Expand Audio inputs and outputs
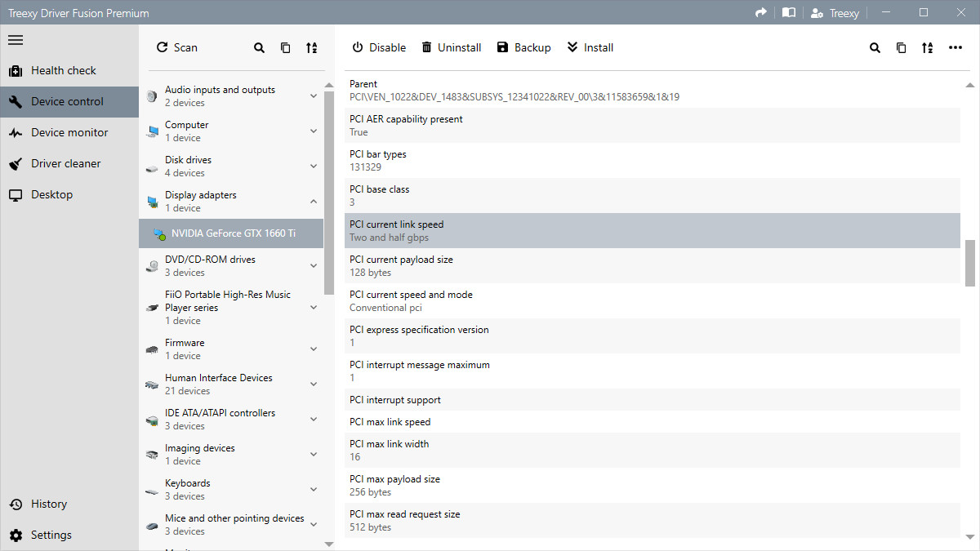 click(313, 96)
